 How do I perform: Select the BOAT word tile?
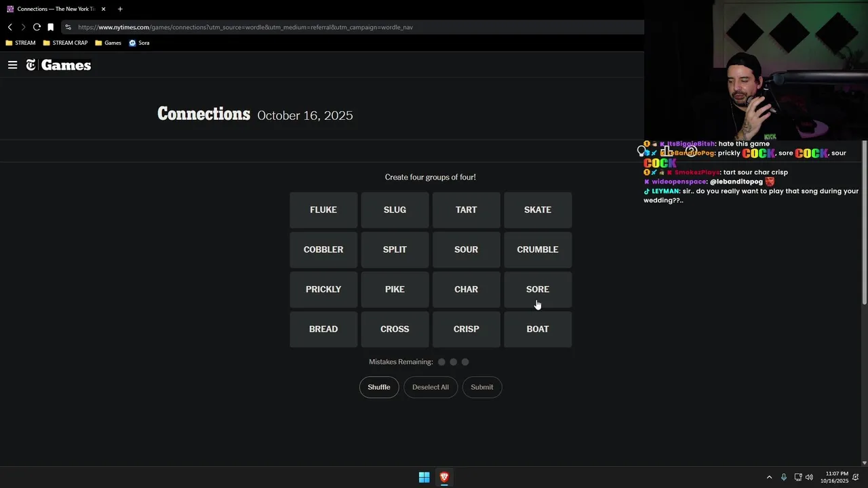pyautogui.click(x=538, y=329)
